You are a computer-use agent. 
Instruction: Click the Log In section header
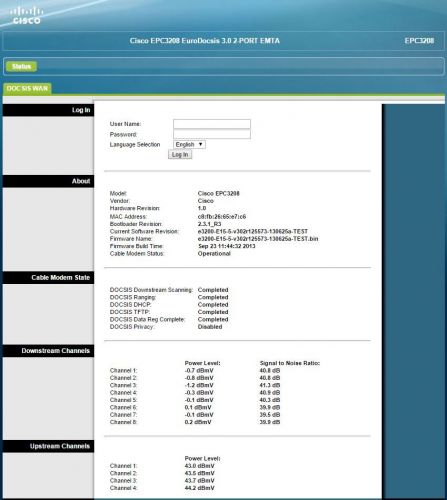tap(48, 110)
